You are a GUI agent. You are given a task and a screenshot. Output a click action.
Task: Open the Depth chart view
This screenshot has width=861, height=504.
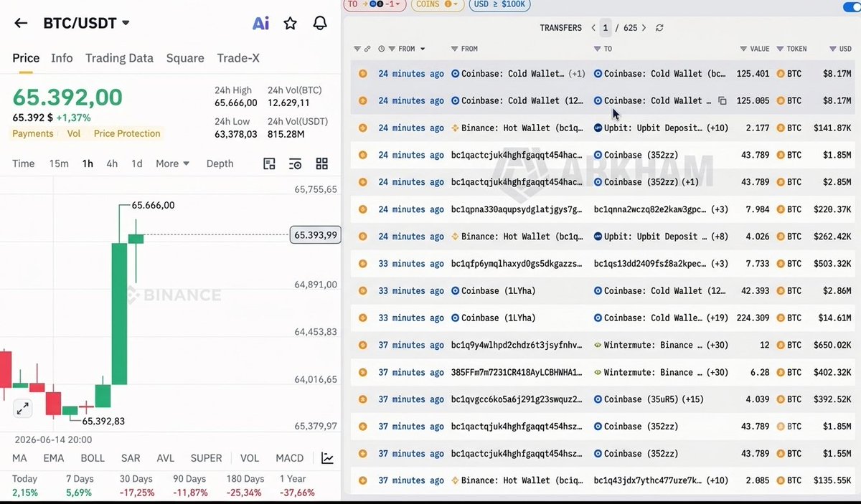(x=220, y=163)
